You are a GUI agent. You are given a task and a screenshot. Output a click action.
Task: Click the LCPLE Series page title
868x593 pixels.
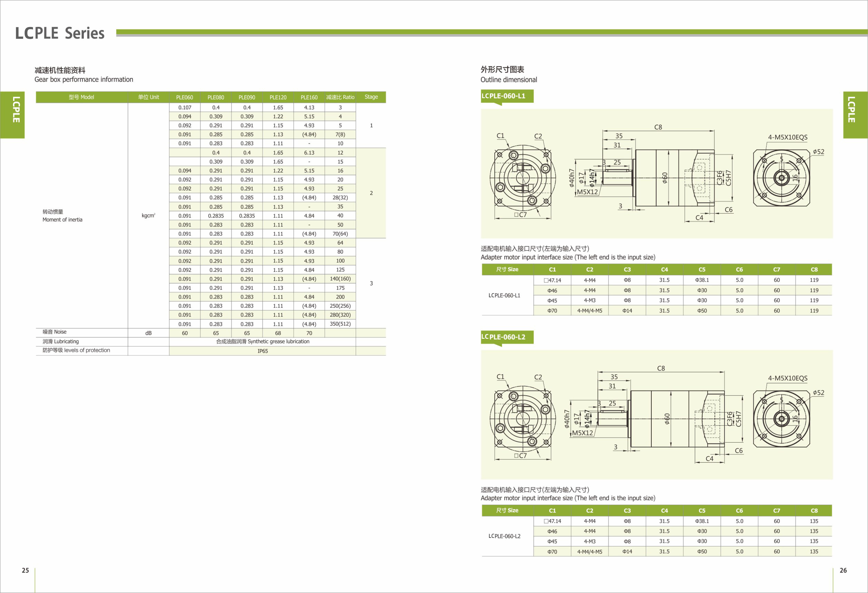(x=60, y=33)
